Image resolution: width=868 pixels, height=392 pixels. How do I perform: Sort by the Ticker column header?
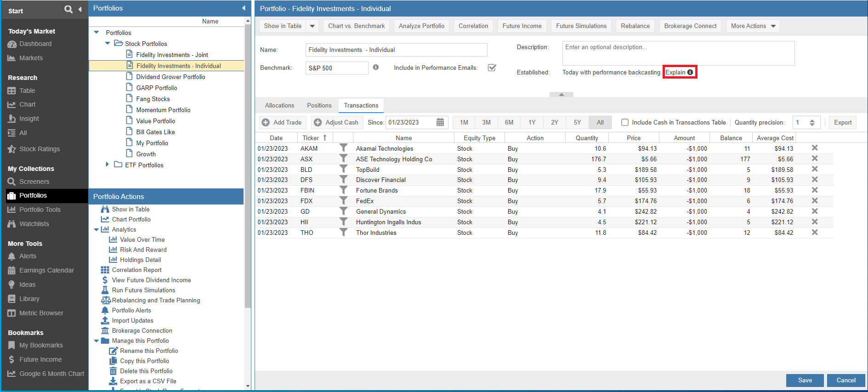click(314, 138)
